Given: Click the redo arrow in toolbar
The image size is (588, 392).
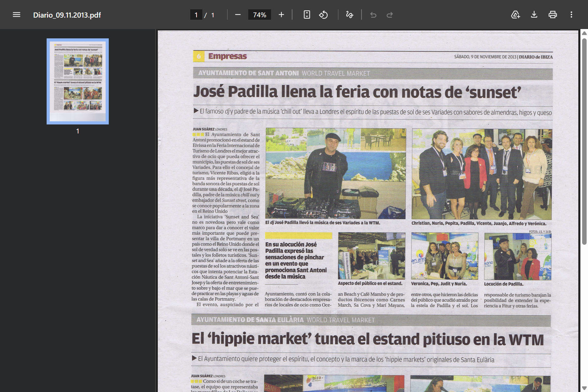Looking at the screenshot, I should (389, 15).
